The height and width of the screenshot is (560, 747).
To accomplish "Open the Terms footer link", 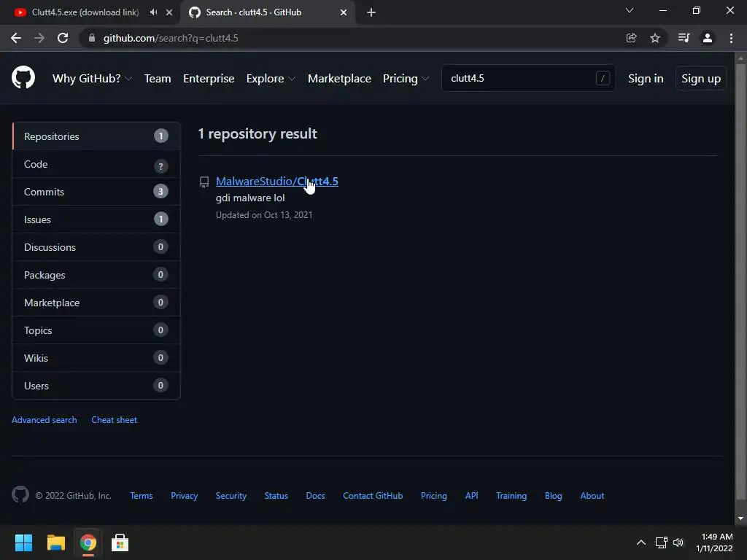I will point(142,496).
